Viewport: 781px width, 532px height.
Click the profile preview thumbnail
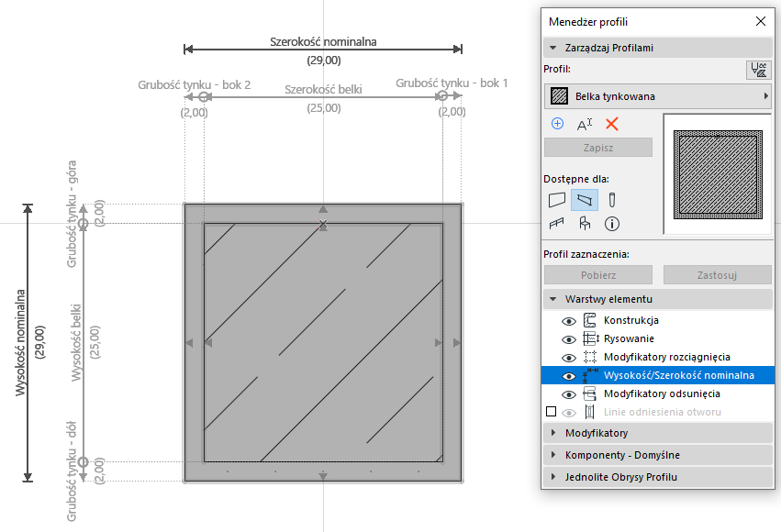pyautogui.click(x=718, y=174)
